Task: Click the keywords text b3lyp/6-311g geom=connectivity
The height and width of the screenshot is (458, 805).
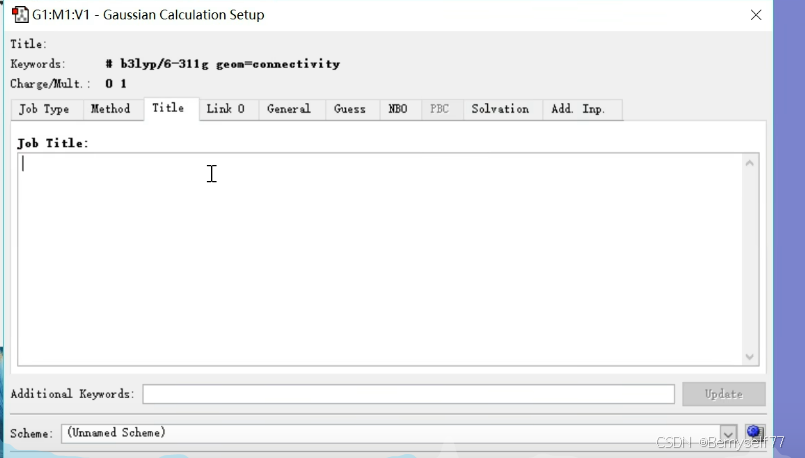Action: click(x=223, y=64)
